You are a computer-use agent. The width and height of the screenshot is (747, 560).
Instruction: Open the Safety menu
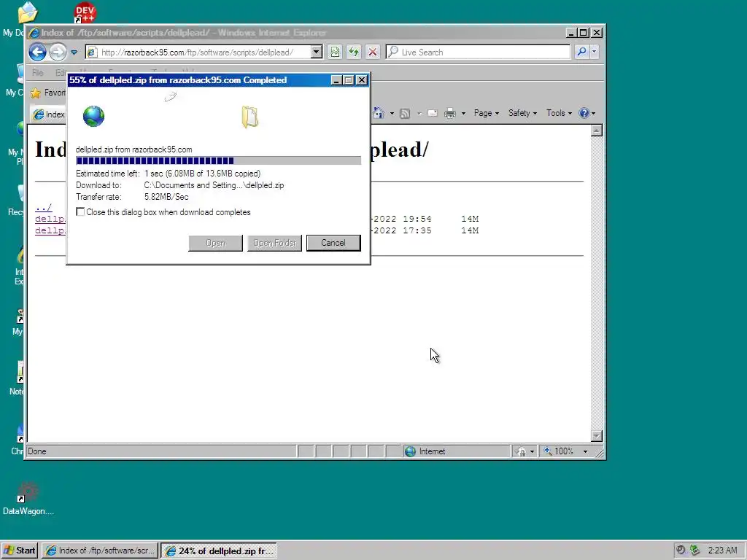point(522,113)
